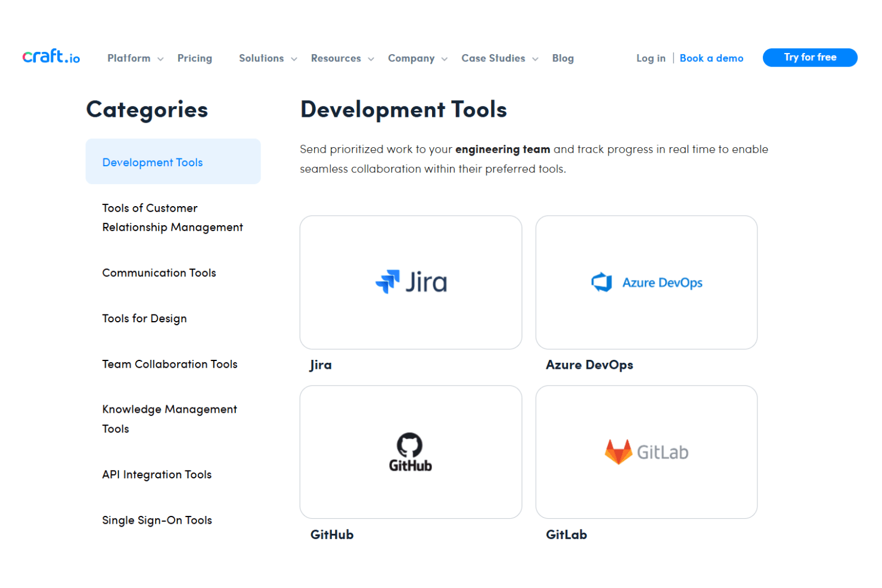Select Tools for Design category
882x588 pixels.
pyautogui.click(x=144, y=319)
